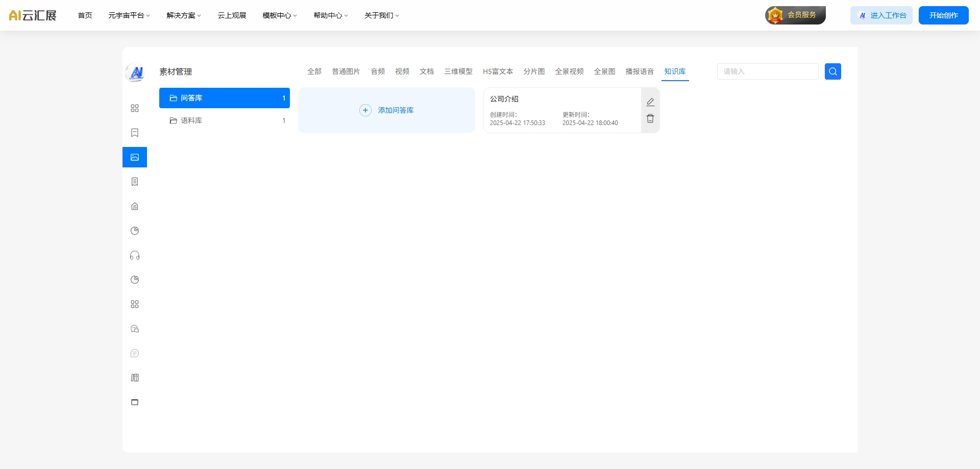This screenshot has height=469, width=980.
Task: Open the WeChat icon in the sidebar
Action: (x=135, y=329)
